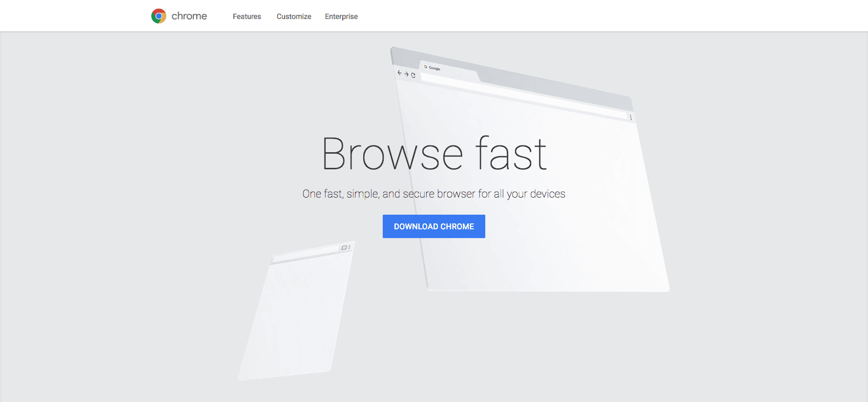This screenshot has height=402, width=868.
Task: Open the Features menu item
Action: point(247,17)
